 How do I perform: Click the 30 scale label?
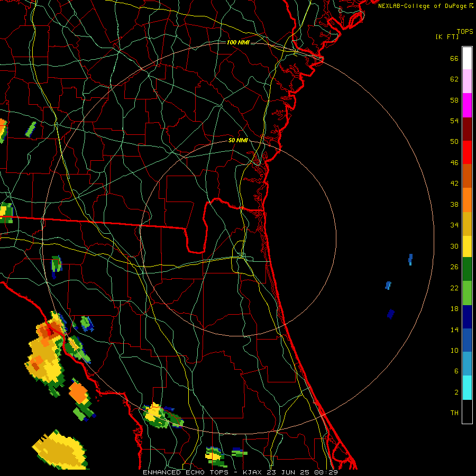pos(454,246)
